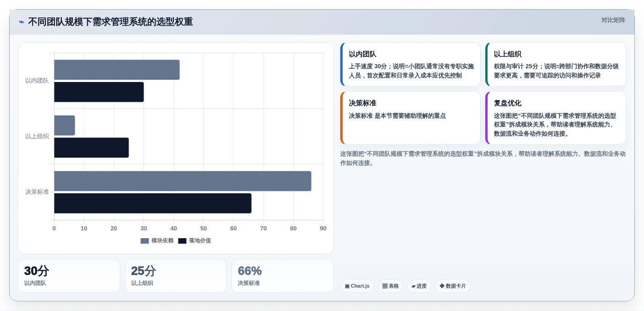Click the 决策标准 grey 模块依赖 bar

click(182, 181)
